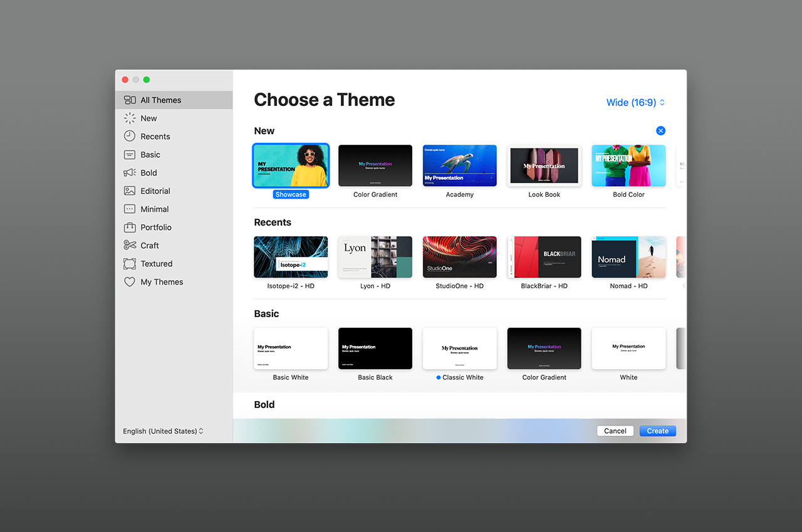
Task: Select the Academy sea turtle theme
Action: pos(459,166)
